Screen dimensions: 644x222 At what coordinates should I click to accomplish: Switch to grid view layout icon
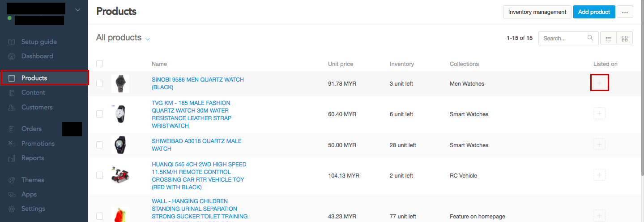point(625,39)
